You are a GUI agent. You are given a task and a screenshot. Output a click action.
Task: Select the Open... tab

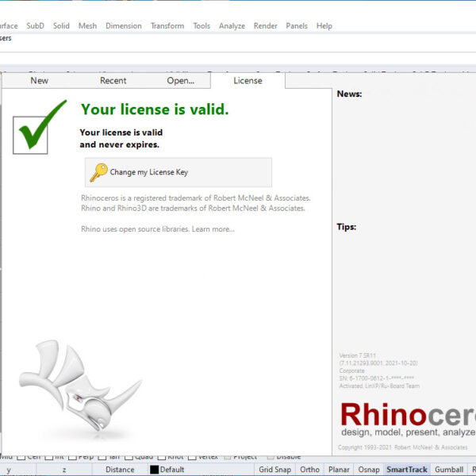pyautogui.click(x=180, y=80)
